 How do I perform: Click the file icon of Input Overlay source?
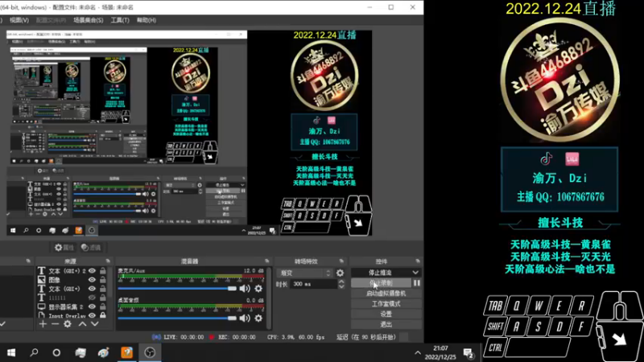click(x=42, y=315)
